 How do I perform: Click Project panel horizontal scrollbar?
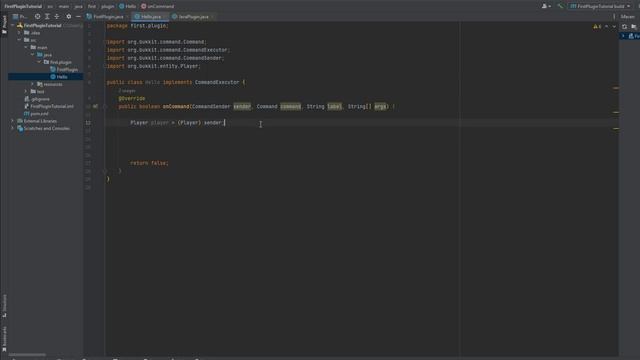pyautogui.click(x=27, y=355)
